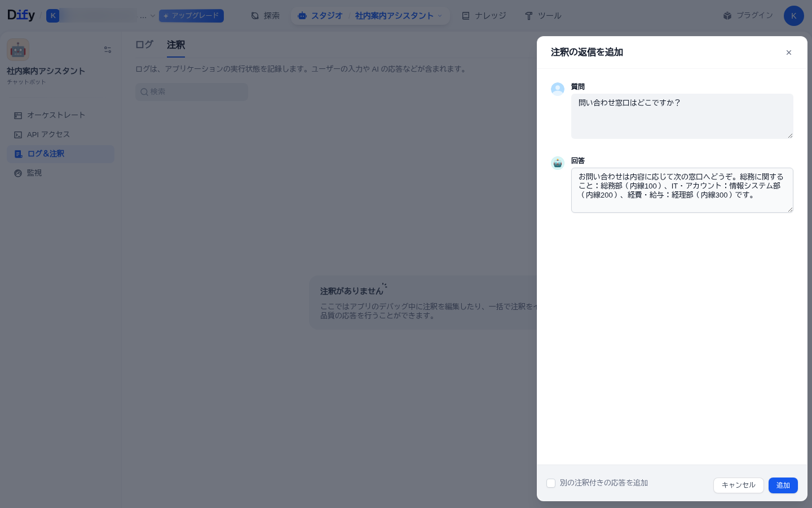Expand the workspace dropdown chevron
Image resolution: width=812 pixels, height=508 pixels.
[153, 16]
